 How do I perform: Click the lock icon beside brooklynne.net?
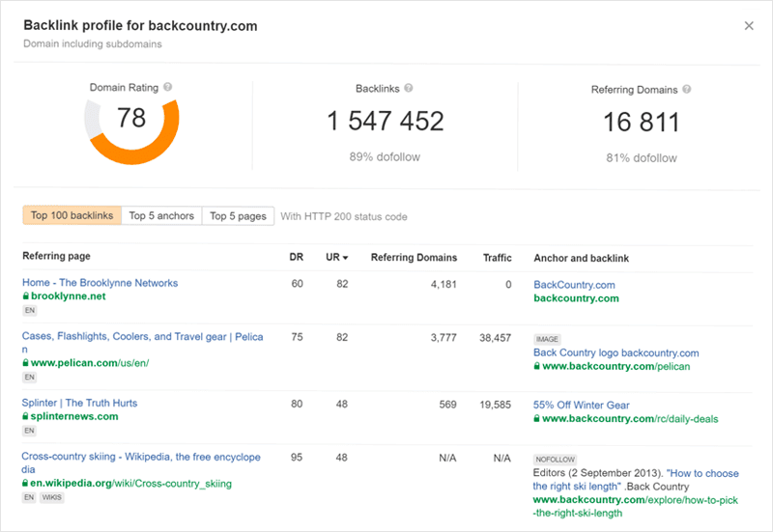[x=26, y=296]
